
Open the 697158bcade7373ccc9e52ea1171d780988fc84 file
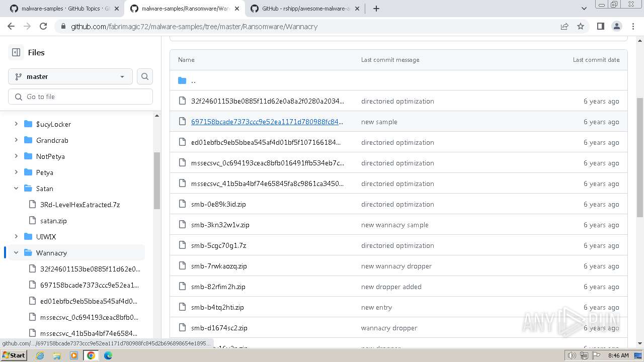click(268, 122)
